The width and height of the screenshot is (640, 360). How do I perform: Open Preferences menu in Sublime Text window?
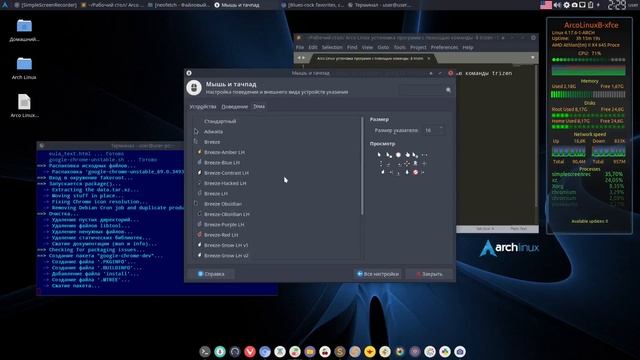point(444,47)
